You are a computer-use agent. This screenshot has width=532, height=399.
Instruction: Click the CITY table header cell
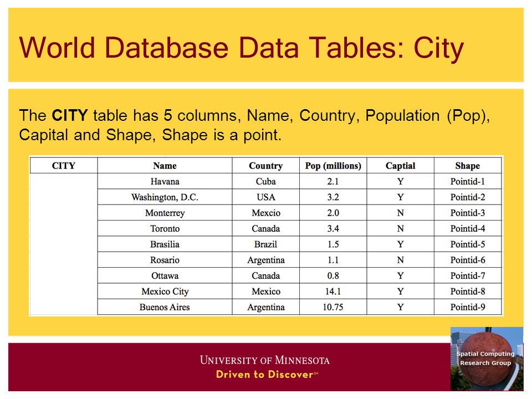(x=63, y=166)
